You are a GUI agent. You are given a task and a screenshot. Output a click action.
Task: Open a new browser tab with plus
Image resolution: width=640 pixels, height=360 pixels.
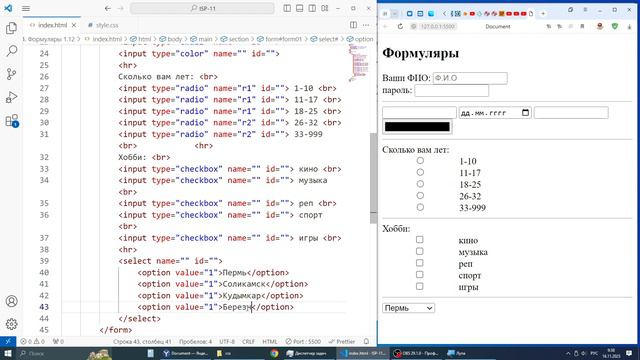coord(543,13)
